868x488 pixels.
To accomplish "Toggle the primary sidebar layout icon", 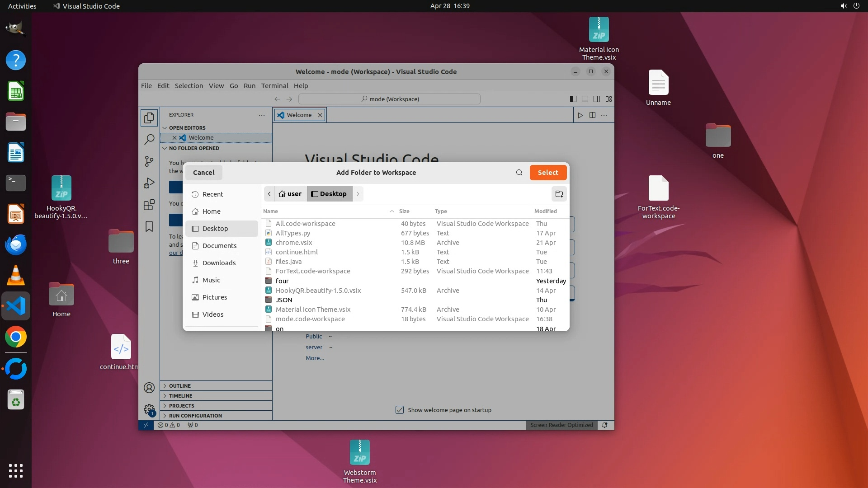I will tap(573, 99).
